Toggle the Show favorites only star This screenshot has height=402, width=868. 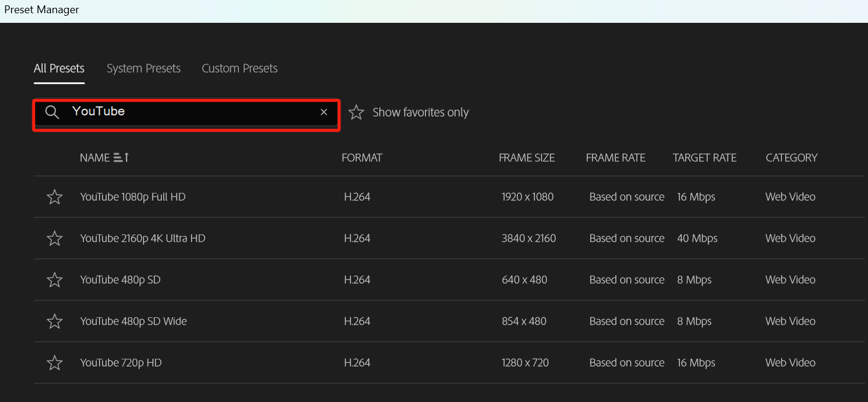[357, 112]
